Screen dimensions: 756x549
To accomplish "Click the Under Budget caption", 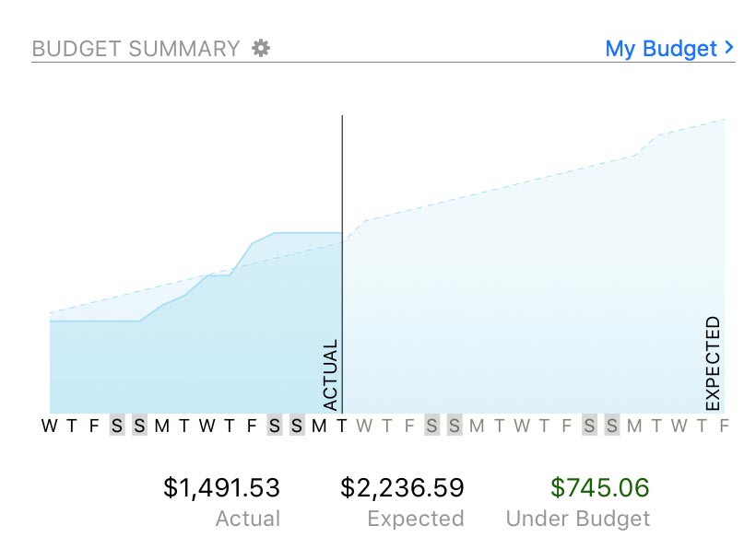I will tap(578, 519).
